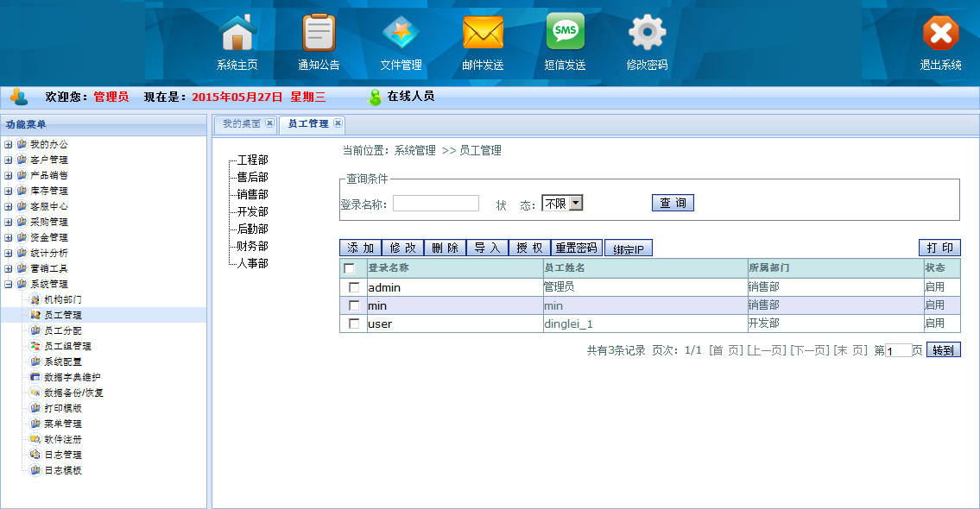
Task: Collapse the 系统管理 tree node
Action: [8, 284]
